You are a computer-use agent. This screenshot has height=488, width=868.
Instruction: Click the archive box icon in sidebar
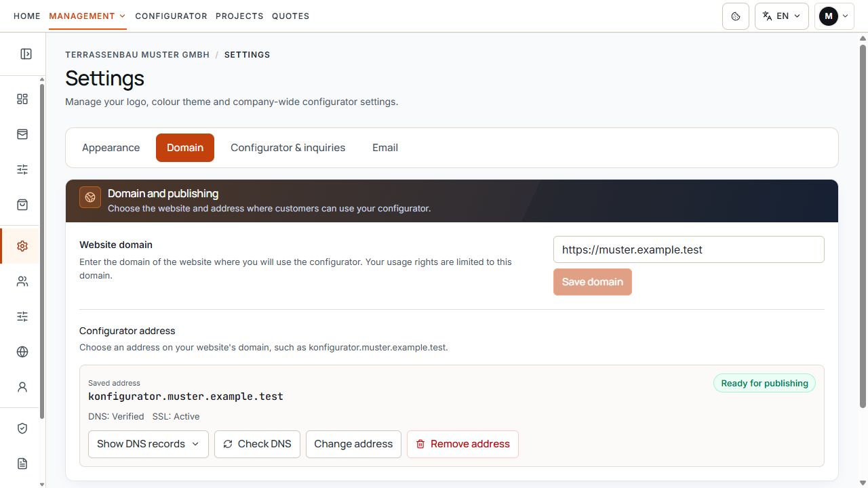pos(22,134)
